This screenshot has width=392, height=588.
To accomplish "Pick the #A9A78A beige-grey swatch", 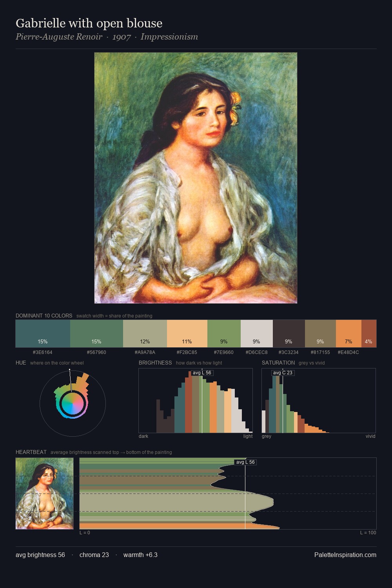I will [145, 334].
